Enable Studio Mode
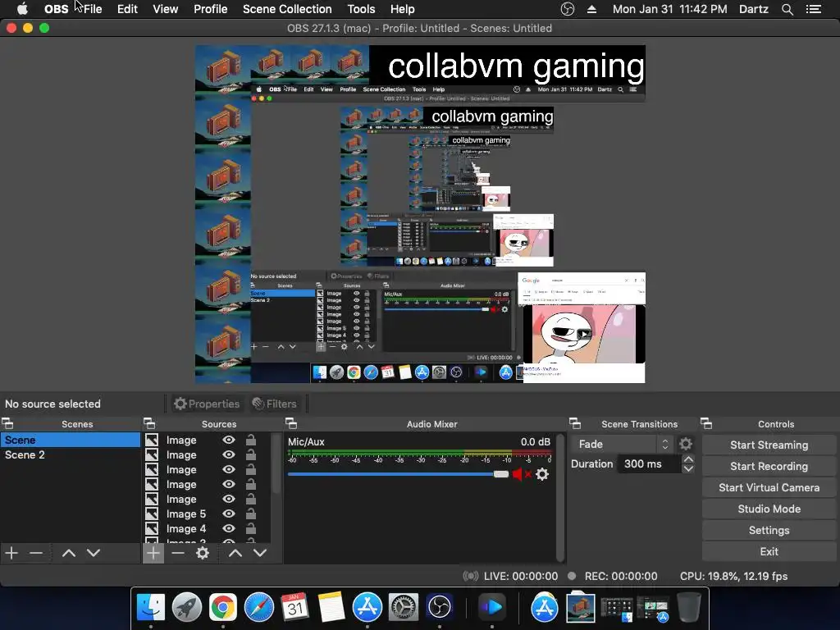Screen dimensions: 840x630 coord(769,509)
